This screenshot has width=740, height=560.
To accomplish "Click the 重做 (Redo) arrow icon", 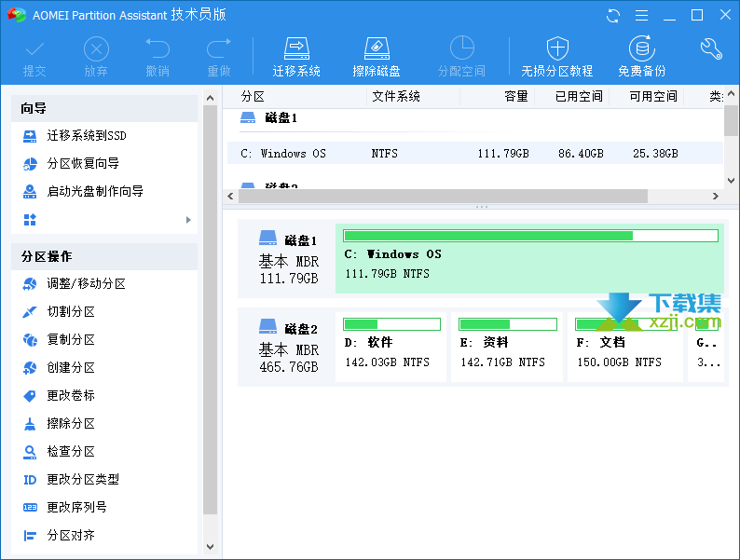I will (x=219, y=48).
